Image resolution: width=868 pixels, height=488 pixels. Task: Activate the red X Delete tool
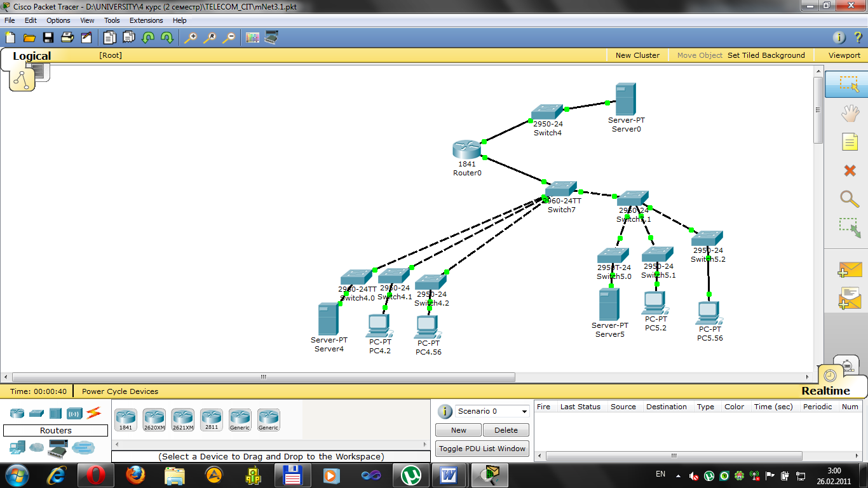[x=850, y=170]
